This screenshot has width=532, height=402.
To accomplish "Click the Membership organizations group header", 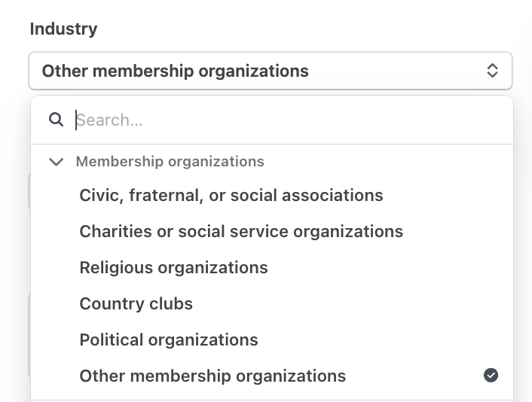I will click(x=170, y=161).
